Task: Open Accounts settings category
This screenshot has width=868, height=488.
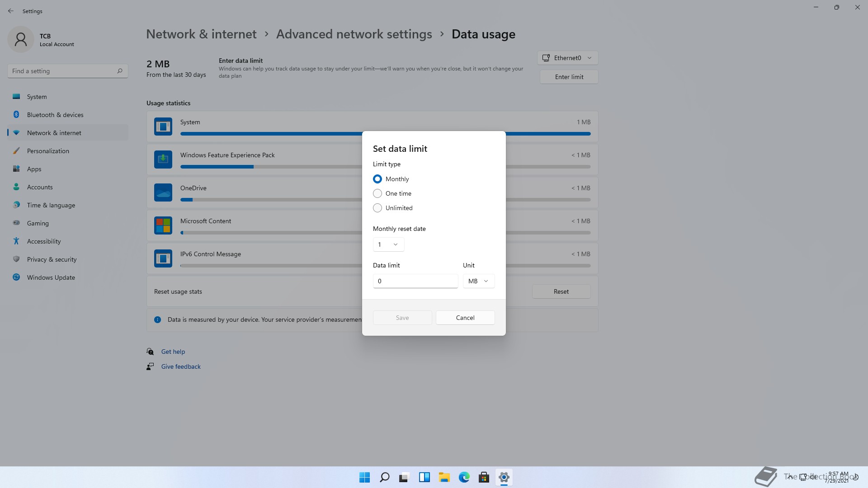Action: click(x=68, y=187)
